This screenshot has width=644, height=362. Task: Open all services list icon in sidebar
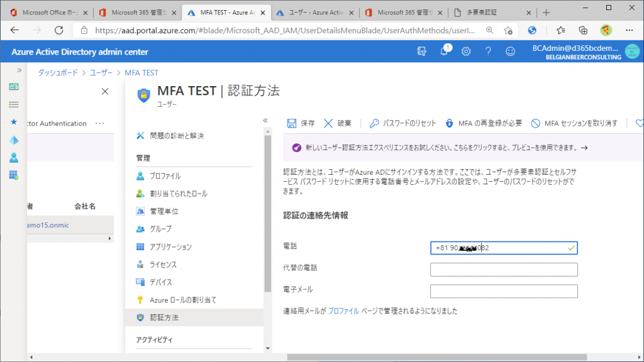(x=14, y=105)
